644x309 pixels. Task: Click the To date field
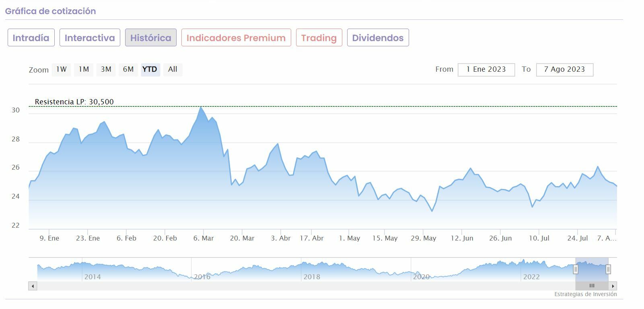click(x=564, y=69)
